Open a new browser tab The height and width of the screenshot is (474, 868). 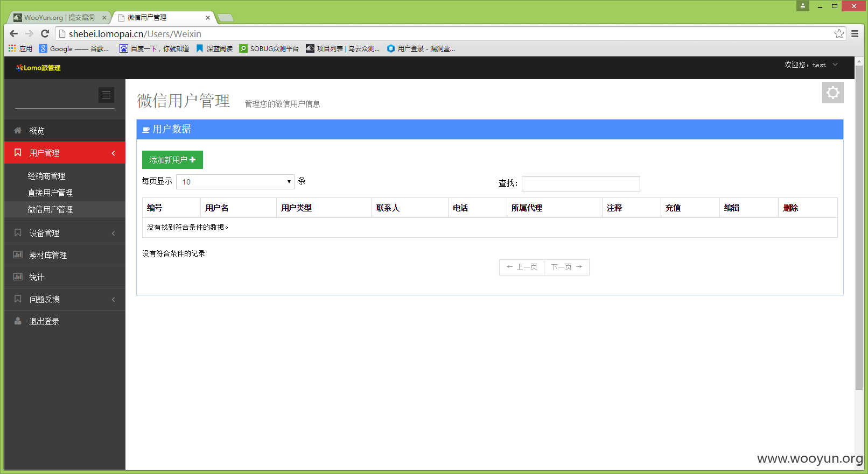tap(225, 18)
